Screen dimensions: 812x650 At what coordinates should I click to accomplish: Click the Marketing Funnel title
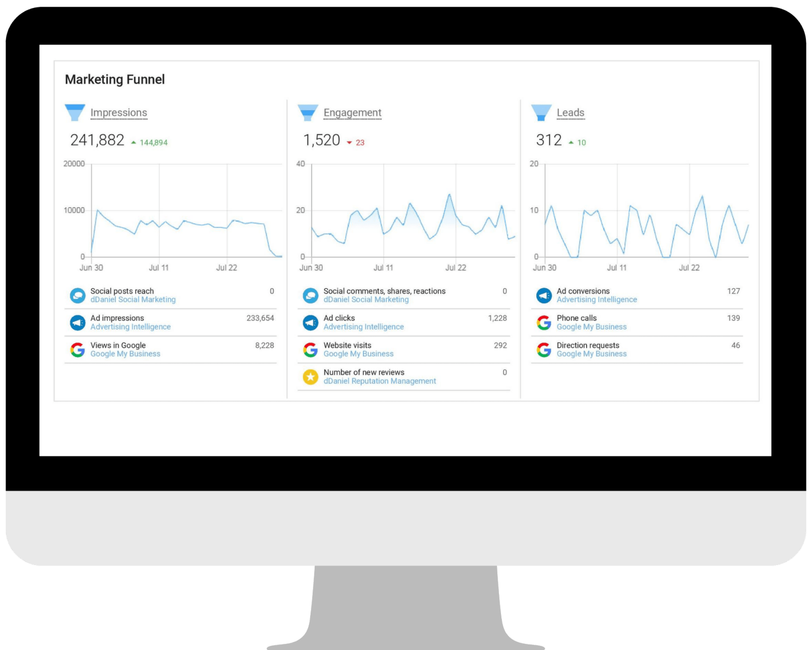click(x=115, y=80)
